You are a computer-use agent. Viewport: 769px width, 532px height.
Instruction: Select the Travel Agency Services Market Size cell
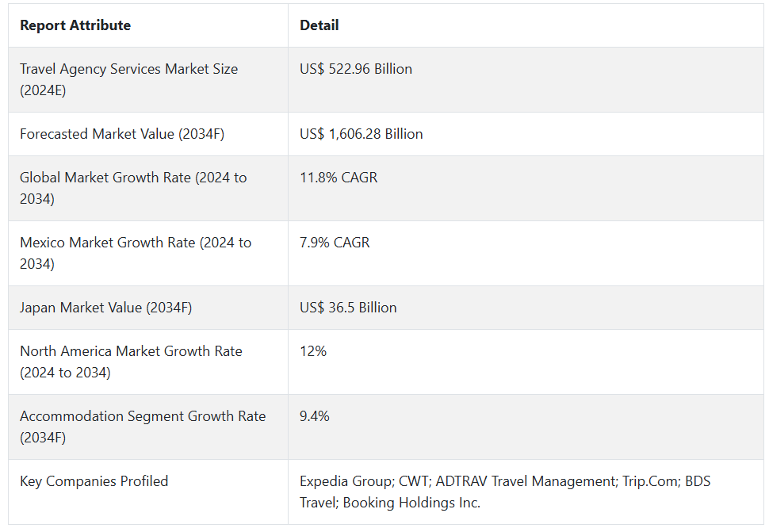click(x=128, y=79)
